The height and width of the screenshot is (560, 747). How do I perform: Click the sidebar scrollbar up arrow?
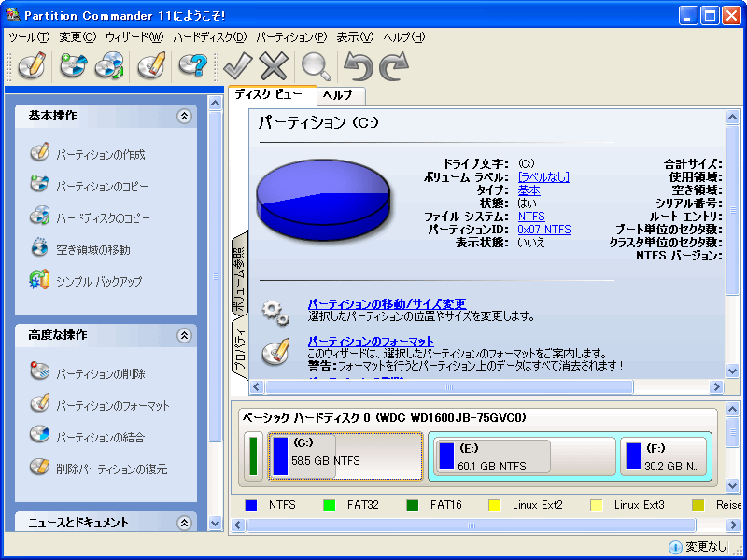[216, 103]
